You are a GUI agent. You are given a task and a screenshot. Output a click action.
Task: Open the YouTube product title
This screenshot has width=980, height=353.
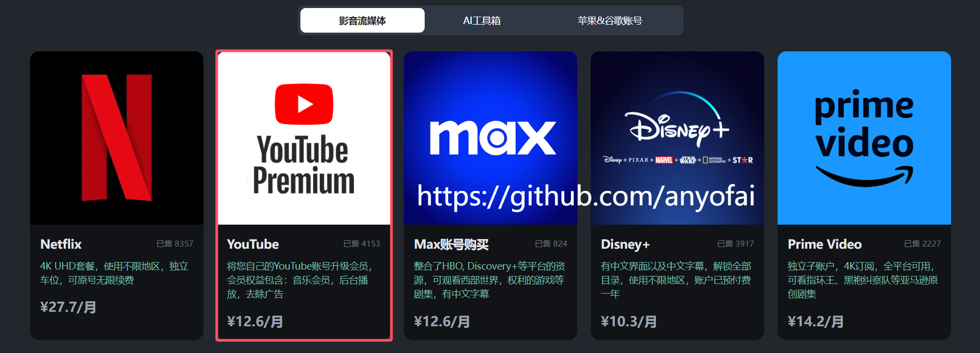pyautogui.click(x=253, y=244)
